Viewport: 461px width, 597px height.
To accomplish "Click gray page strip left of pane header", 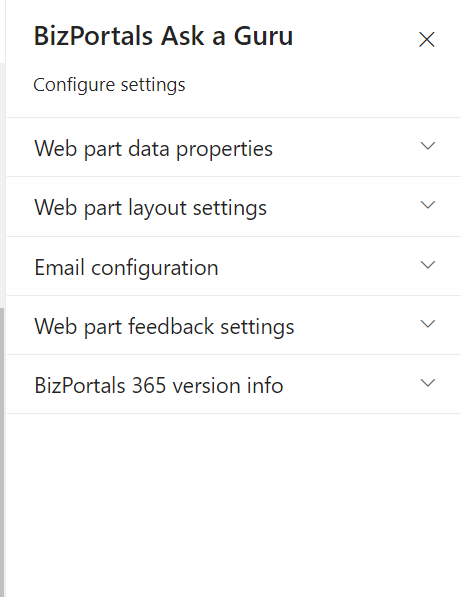I will click(x=2, y=31).
